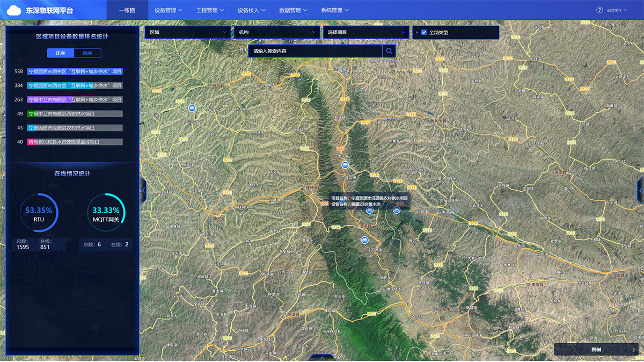Open the 机构 dropdown
644x362 pixels.
pos(277,32)
